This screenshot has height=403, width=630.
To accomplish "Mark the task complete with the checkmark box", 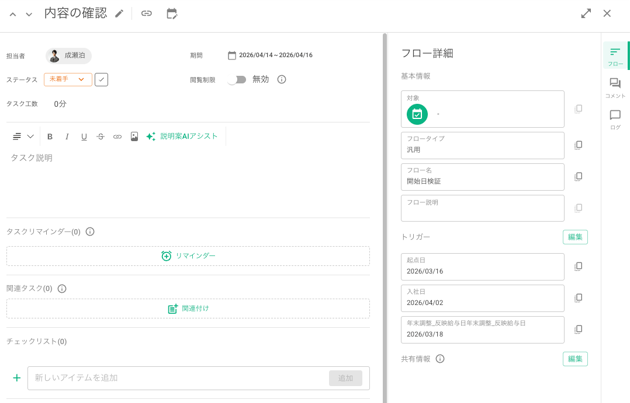I will 101,80.
